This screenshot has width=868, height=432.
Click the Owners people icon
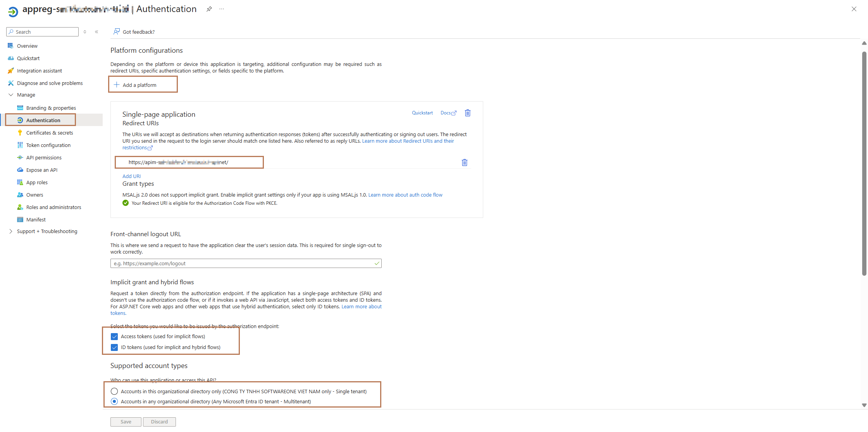[20, 195]
